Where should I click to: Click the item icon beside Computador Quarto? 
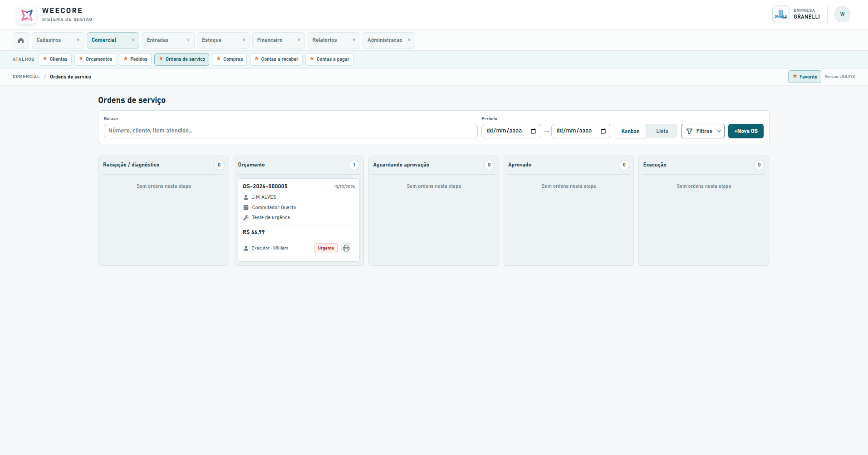(x=246, y=208)
